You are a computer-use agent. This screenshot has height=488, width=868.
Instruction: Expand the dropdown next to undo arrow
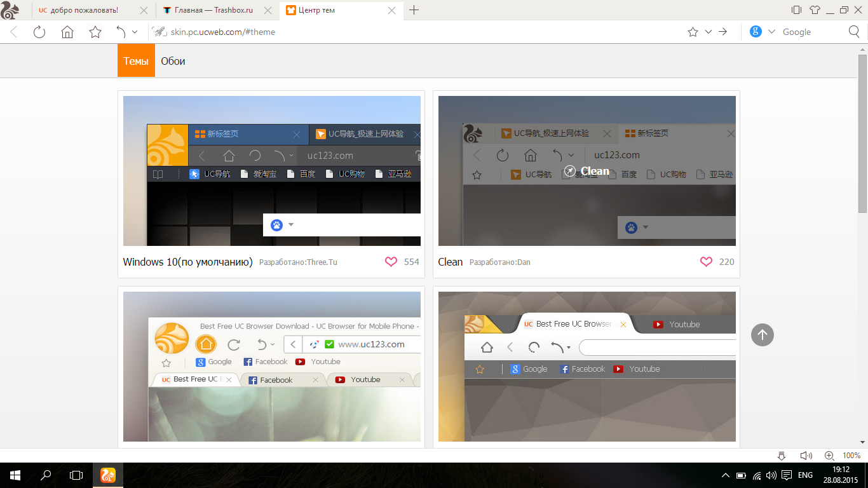(135, 32)
